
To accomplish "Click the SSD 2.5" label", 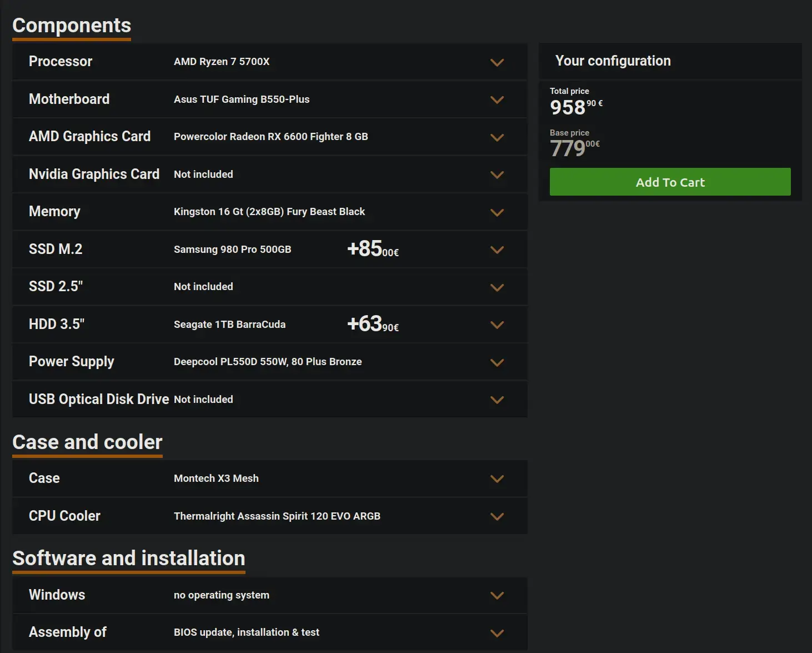I will [x=56, y=286].
